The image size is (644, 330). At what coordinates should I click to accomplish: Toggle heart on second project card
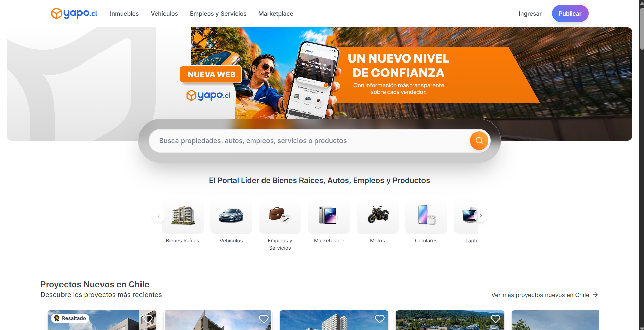coord(264,319)
